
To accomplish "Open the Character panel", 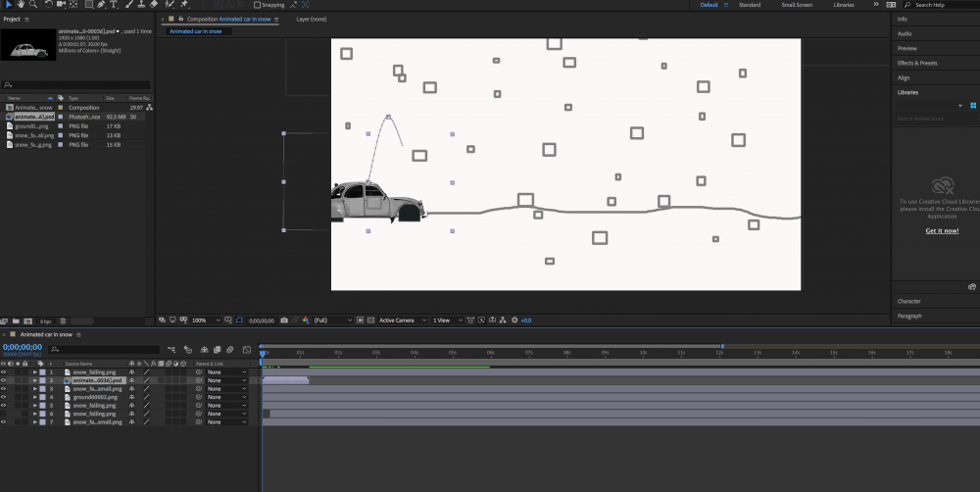I will [x=909, y=301].
